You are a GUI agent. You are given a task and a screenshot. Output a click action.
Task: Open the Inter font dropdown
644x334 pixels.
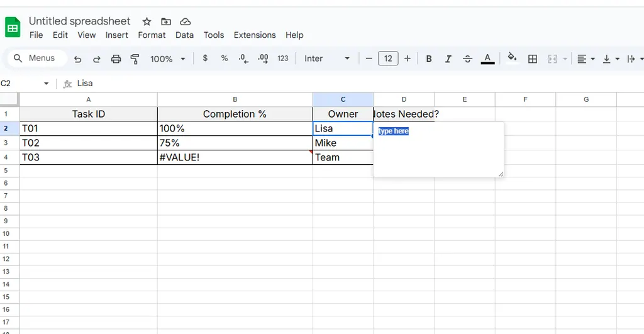click(327, 58)
